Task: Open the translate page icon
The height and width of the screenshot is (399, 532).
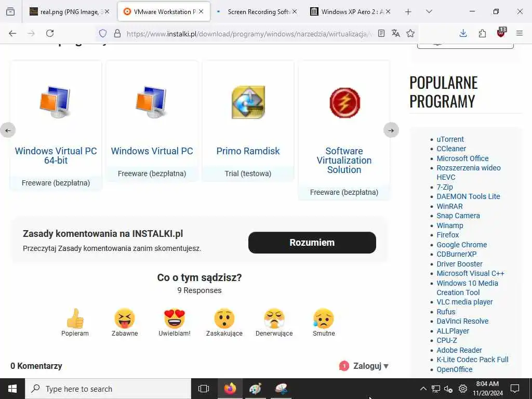Action: (x=395, y=33)
